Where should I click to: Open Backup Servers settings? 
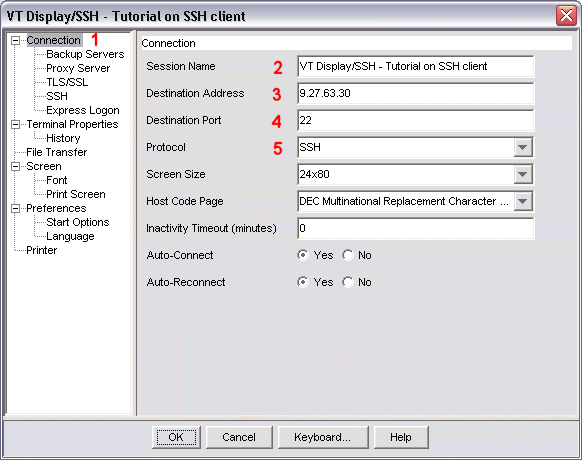(x=85, y=54)
